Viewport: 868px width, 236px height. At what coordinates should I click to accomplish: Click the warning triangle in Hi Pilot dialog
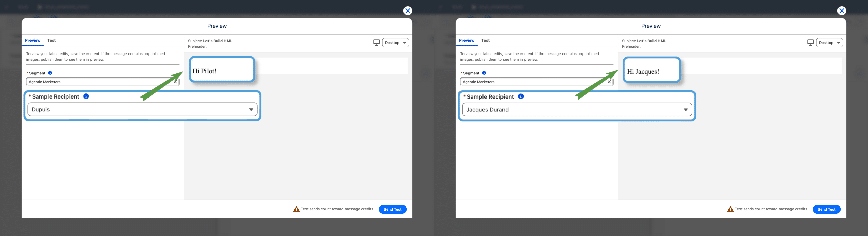pyautogui.click(x=296, y=209)
